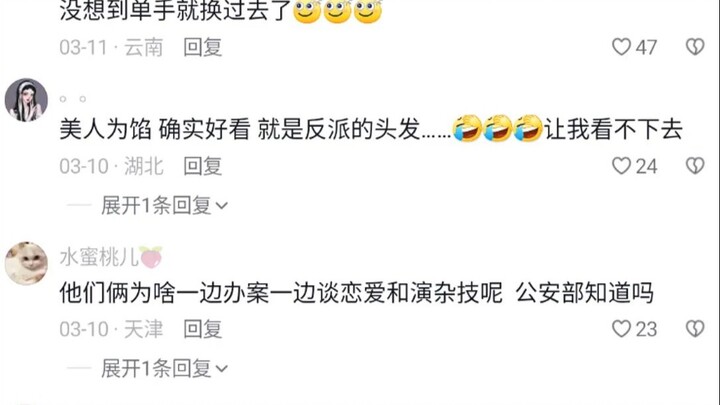Select comment text 美人为馅 确实好看

(155, 129)
